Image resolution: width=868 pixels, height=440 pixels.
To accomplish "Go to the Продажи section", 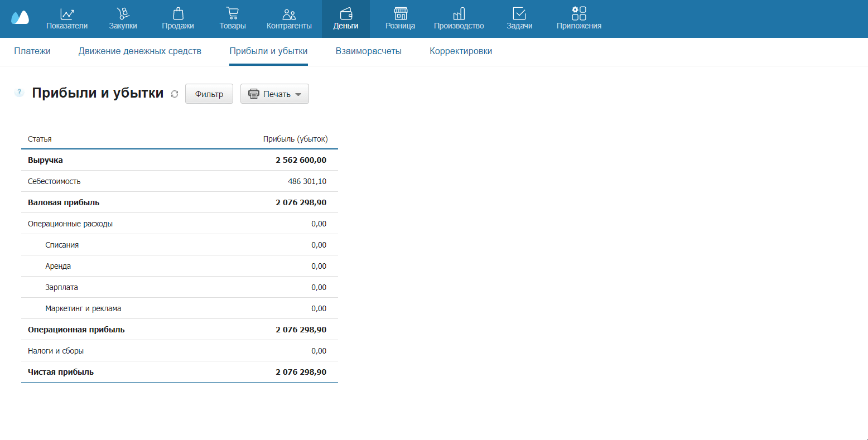I will pyautogui.click(x=178, y=19).
